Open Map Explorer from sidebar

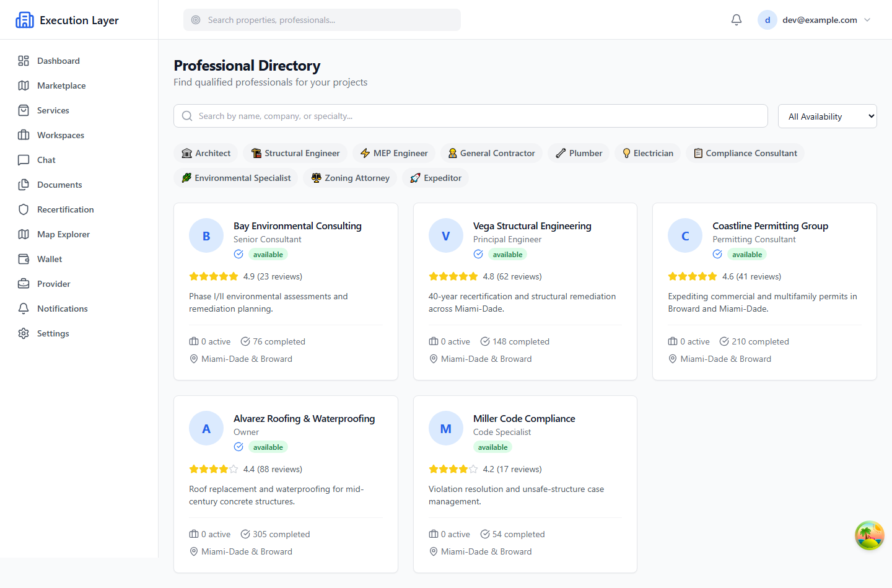79,234
